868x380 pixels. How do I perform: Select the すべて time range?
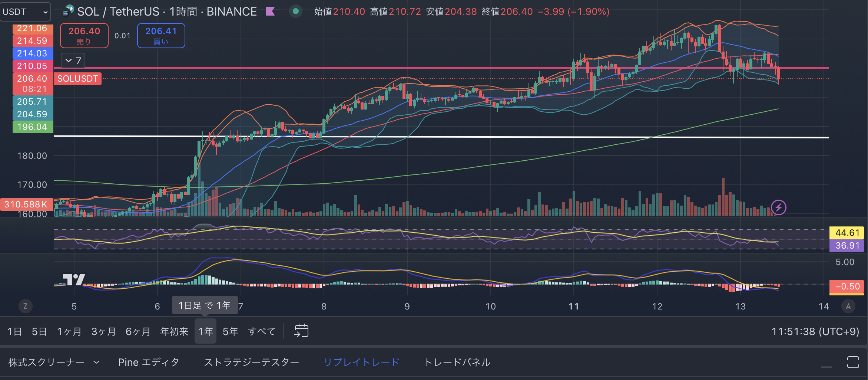(262, 331)
